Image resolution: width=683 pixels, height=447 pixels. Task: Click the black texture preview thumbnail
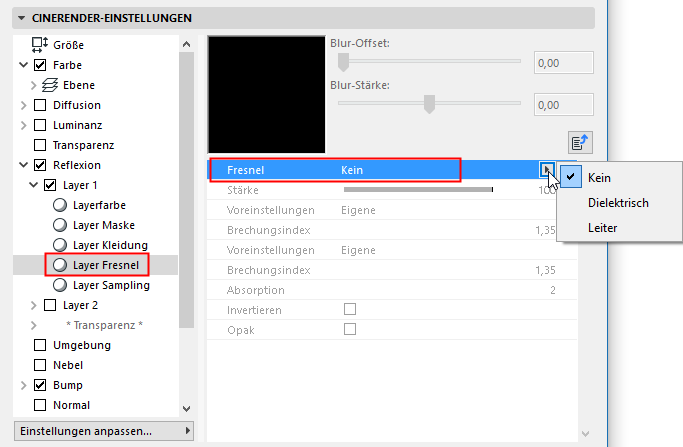point(267,95)
